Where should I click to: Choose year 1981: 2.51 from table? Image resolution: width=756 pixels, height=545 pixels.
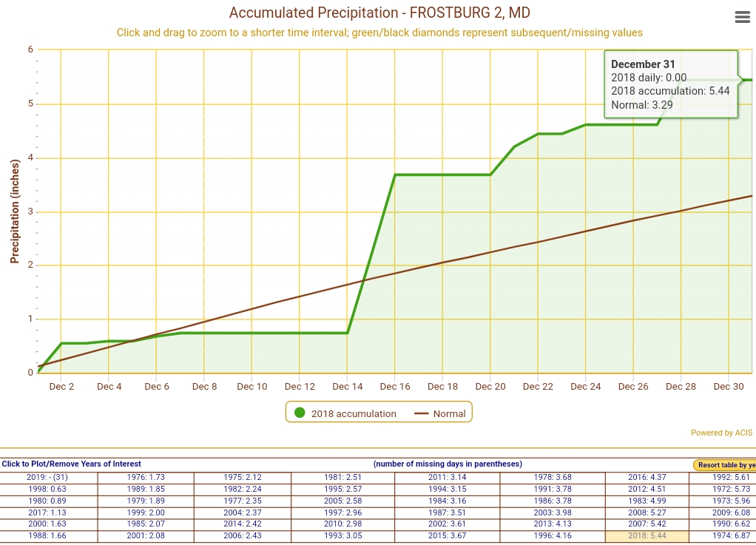click(342, 477)
